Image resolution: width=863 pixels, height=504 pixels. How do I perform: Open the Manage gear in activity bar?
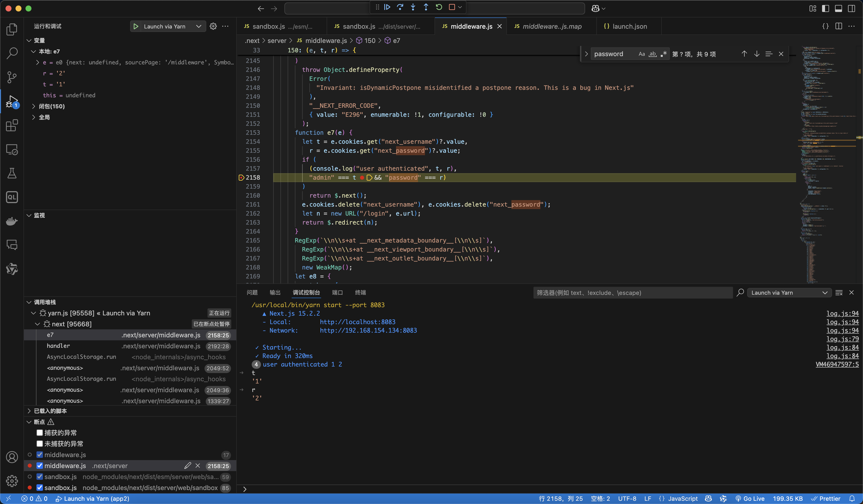(12, 481)
